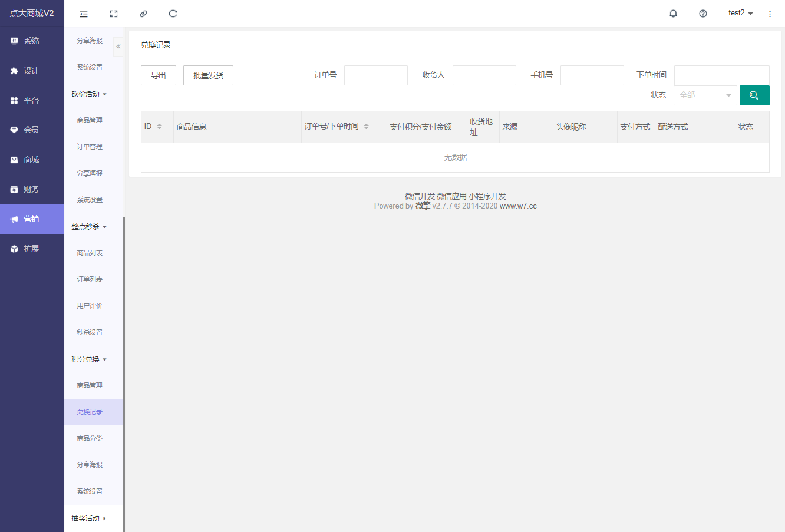The height and width of the screenshot is (532, 785).
Task: Select 营销 section in left navigation
Action: click(x=32, y=219)
